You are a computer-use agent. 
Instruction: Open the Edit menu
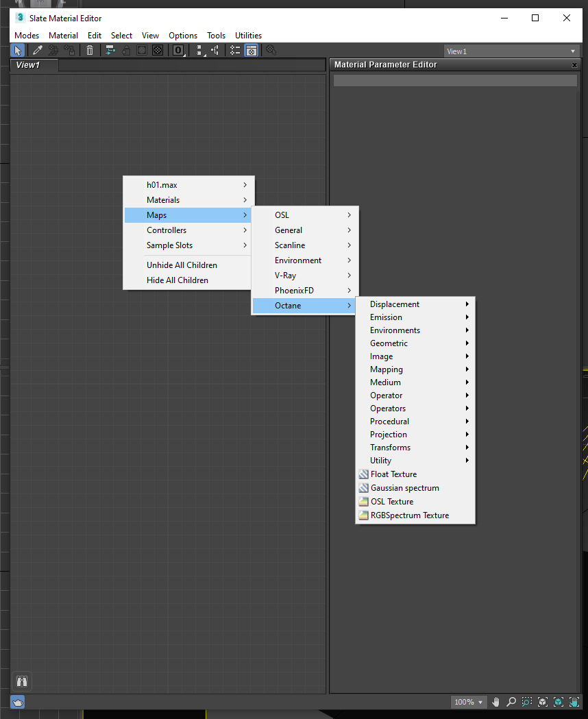tap(95, 36)
